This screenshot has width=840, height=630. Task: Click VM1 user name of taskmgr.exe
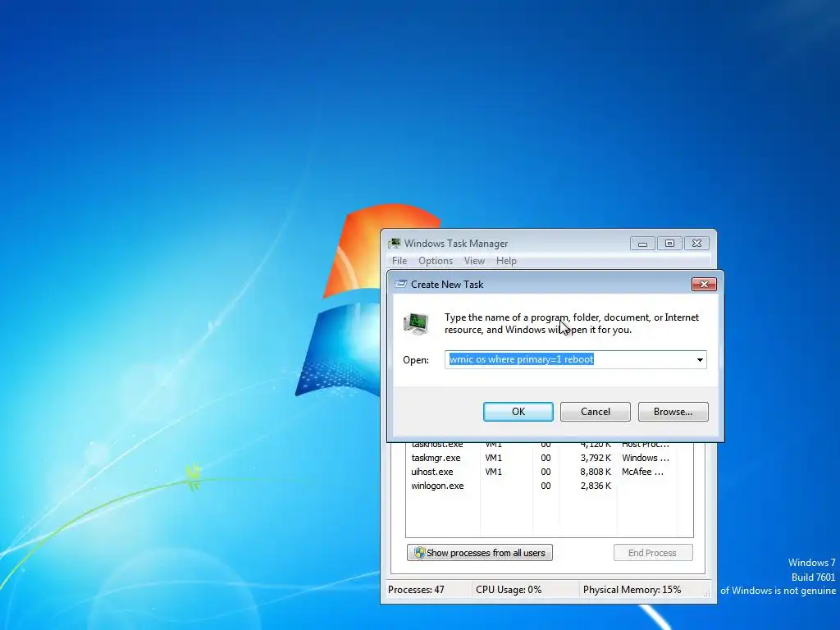493,458
